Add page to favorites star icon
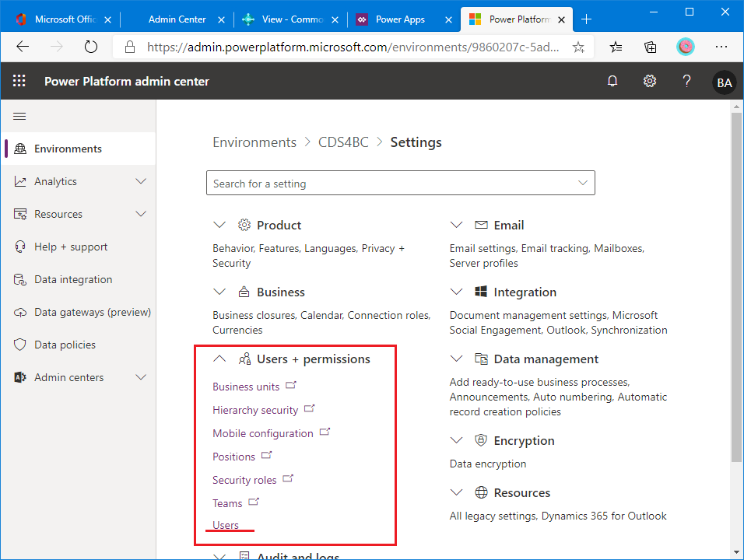Viewport: 744px width, 560px height. pos(578,47)
